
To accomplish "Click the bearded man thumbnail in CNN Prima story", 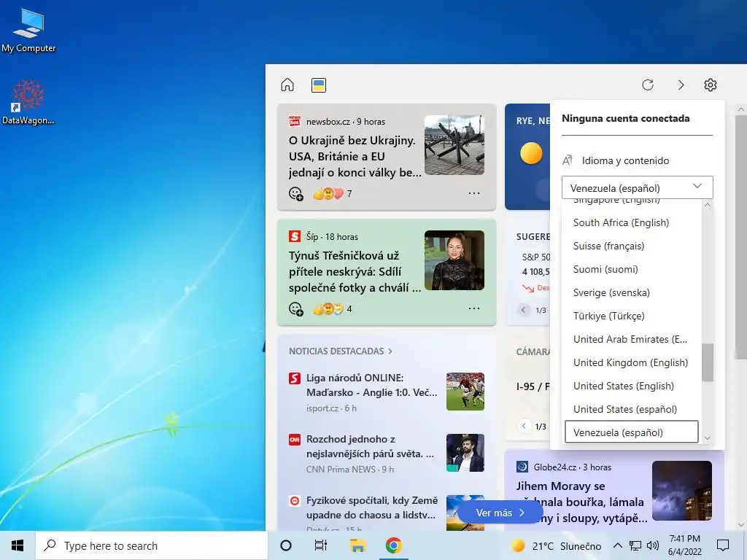I will point(465,452).
